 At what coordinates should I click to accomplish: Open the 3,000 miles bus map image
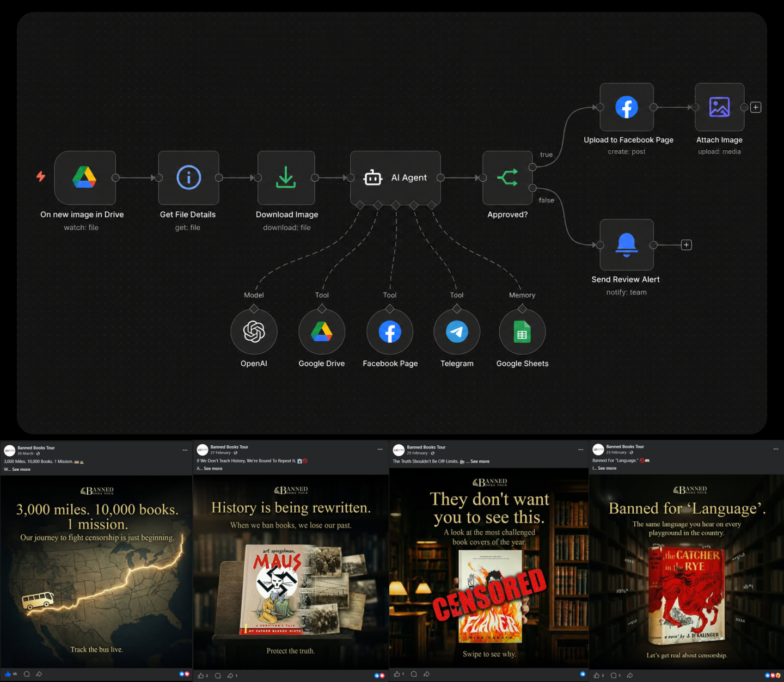pyautogui.click(x=96, y=571)
